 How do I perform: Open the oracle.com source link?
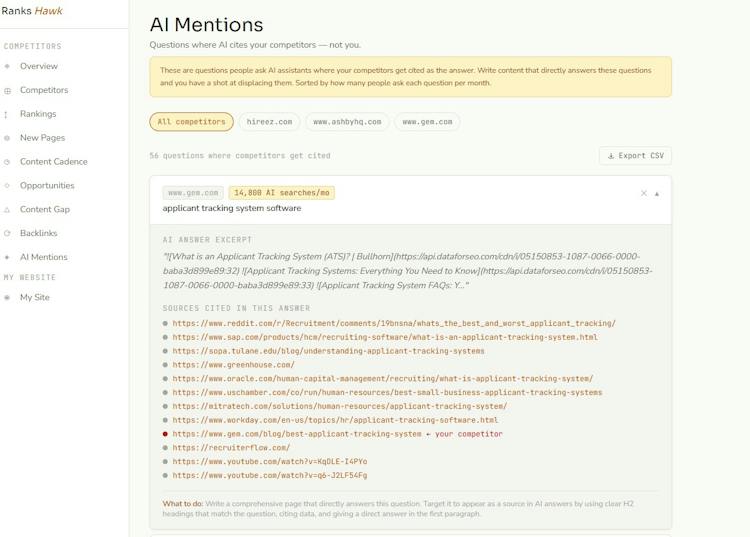click(x=383, y=379)
